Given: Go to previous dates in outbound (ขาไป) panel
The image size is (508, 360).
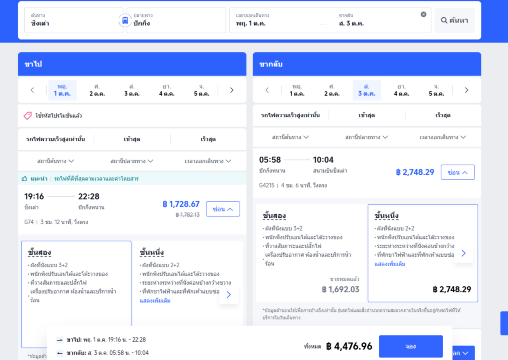Looking at the screenshot, I should point(32,90).
